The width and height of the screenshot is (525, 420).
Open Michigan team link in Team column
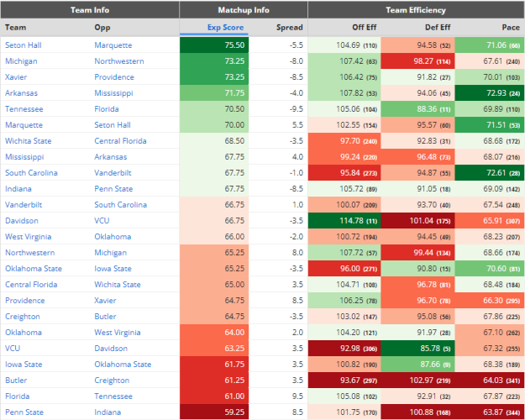(21, 61)
